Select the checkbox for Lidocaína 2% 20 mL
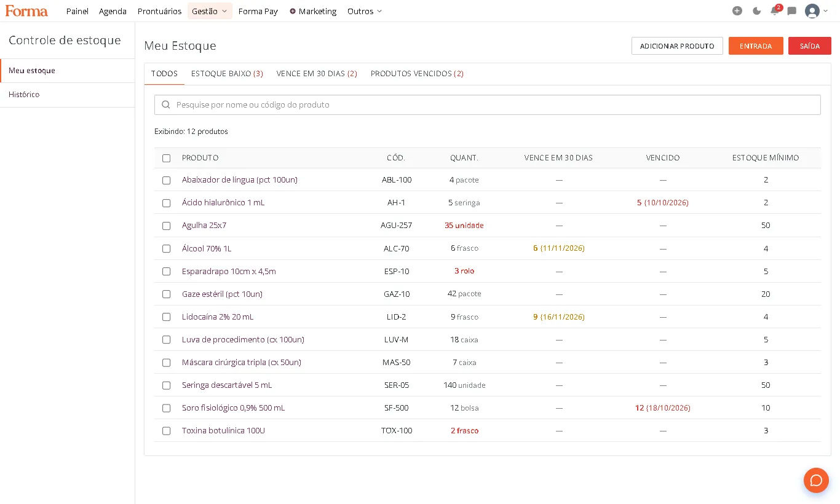 [166, 317]
